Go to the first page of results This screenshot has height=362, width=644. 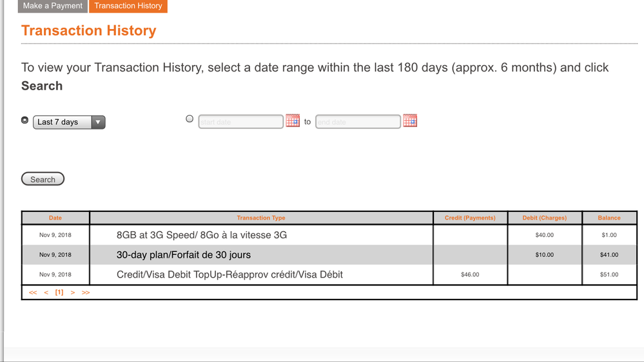tap(33, 292)
